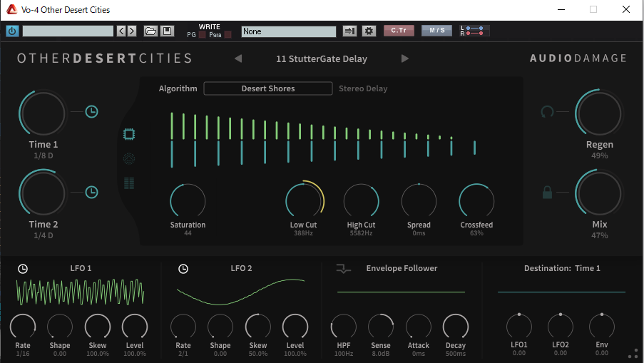Viewport: 644px width, 363px height.
Task: Select previous plugin preset triangle
Action: [238, 58]
